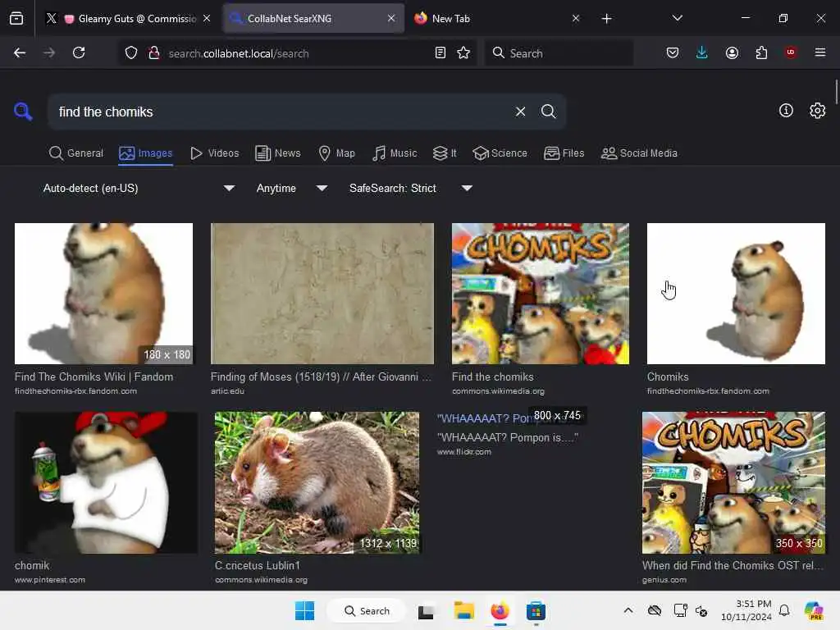Expand the list all tabs chevron
Image resolution: width=840 pixels, height=630 pixels.
point(677,18)
